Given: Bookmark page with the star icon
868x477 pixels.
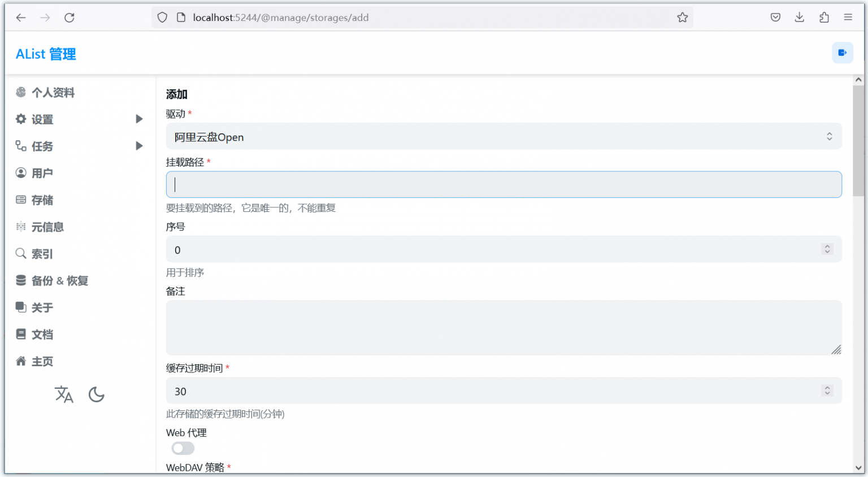Looking at the screenshot, I should tap(682, 18).
